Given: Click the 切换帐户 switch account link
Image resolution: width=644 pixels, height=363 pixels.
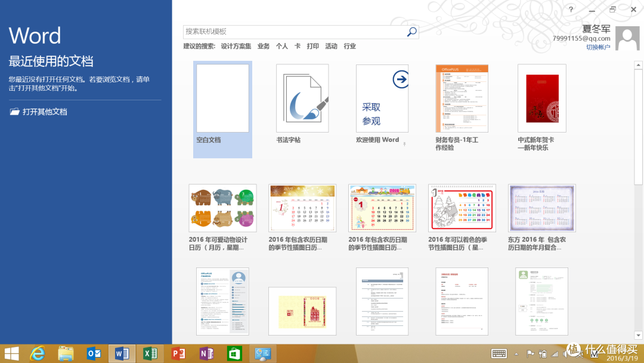Looking at the screenshot, I should click(x=598, y=47).
